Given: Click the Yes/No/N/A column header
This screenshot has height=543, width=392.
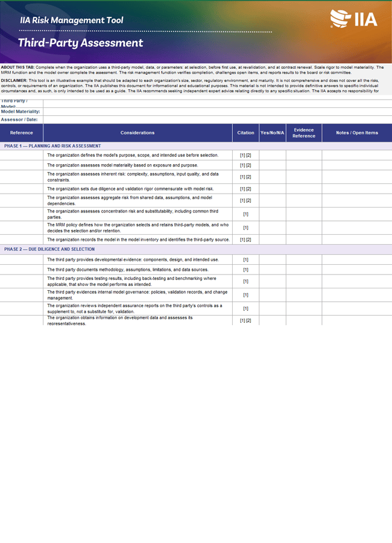Looking at the screenshot, I should 273,133.
